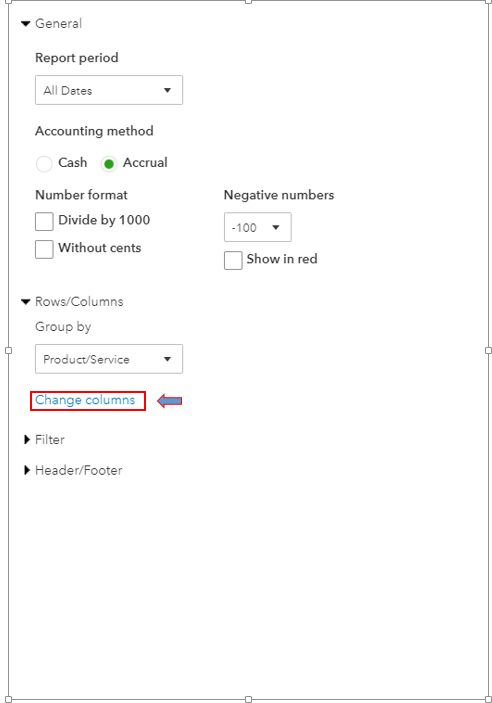This screenshot has width=492, height=703.
Task: Click the General section heading
Action: [x=58, y=23]
